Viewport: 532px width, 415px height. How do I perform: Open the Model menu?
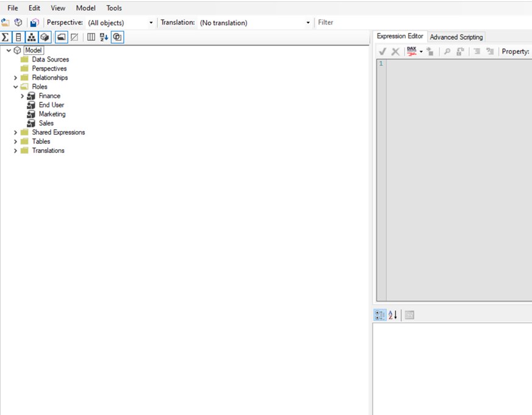coord(85,8)
